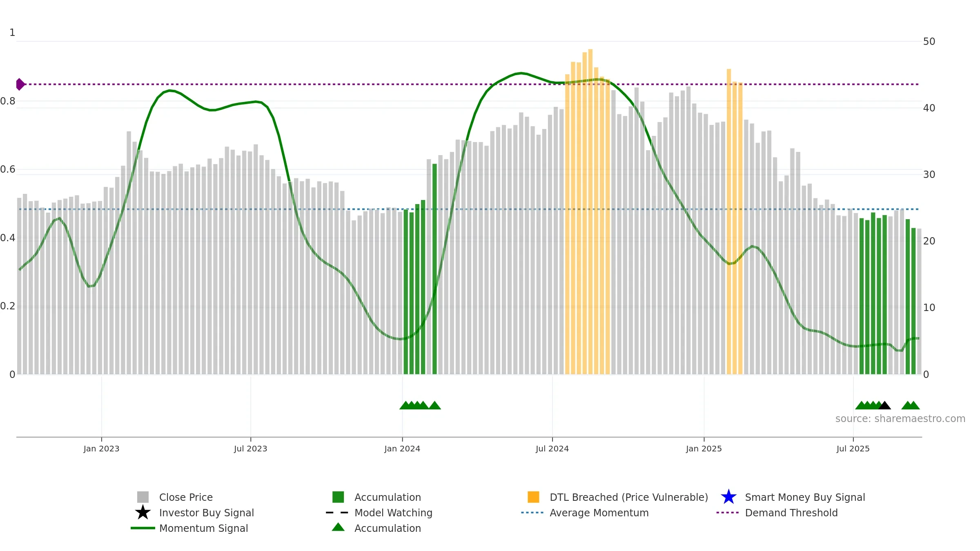Click the black Investor Buy Signal star
The height and width of the screenshot is (551, 980).
[143, 513]
